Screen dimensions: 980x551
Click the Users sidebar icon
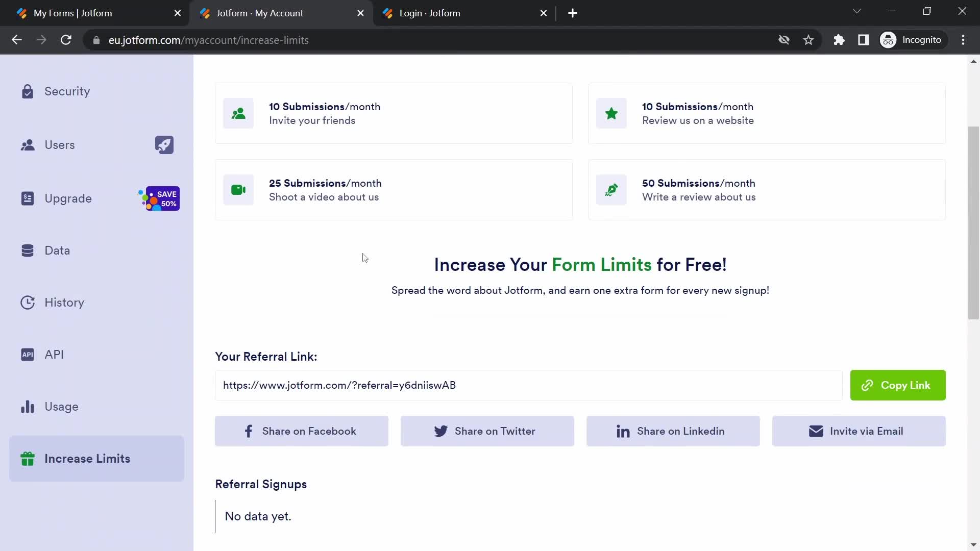(28, 145)
